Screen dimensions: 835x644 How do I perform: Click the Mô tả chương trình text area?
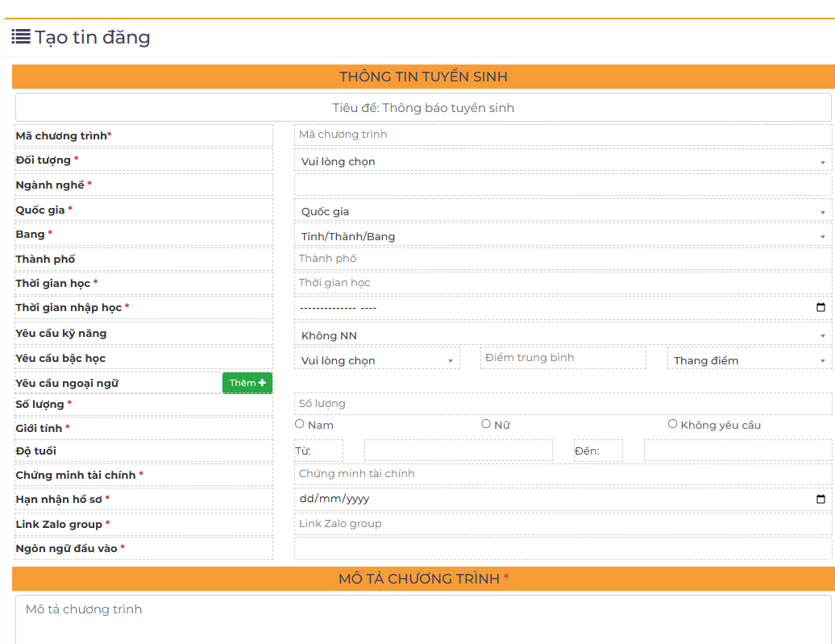coord(423,619)
